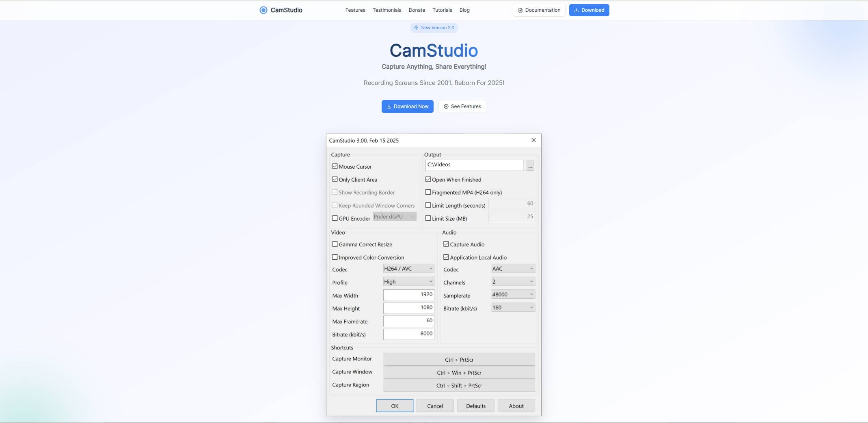Close the CamStudio 3.00 settings dialog
This screenshot has width=868, height=423.
coord(533,140)
